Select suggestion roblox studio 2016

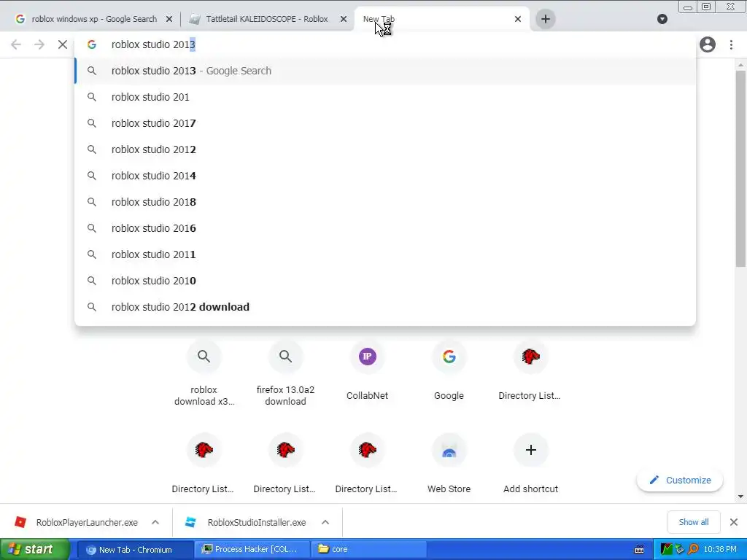tap(385, 228)
